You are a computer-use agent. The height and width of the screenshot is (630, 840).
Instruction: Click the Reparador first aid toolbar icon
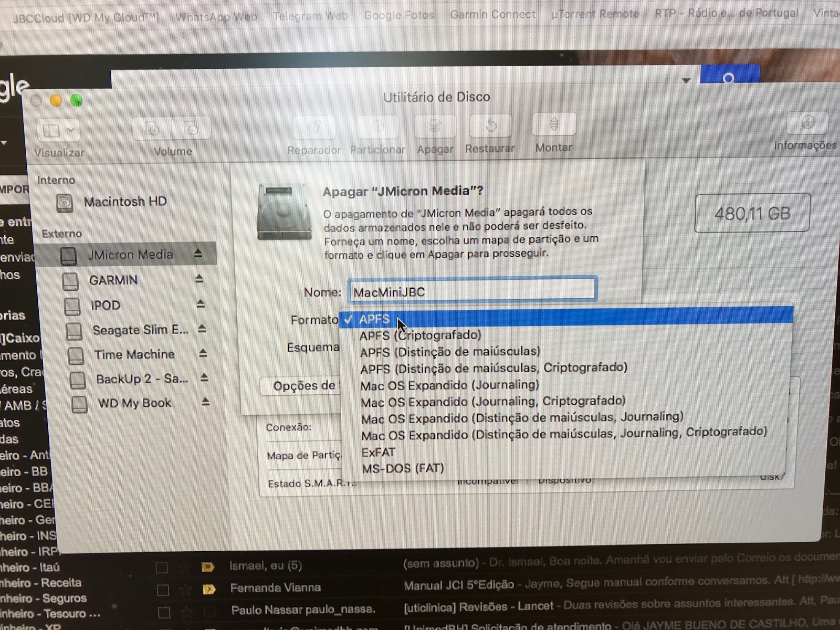[314, 127]
